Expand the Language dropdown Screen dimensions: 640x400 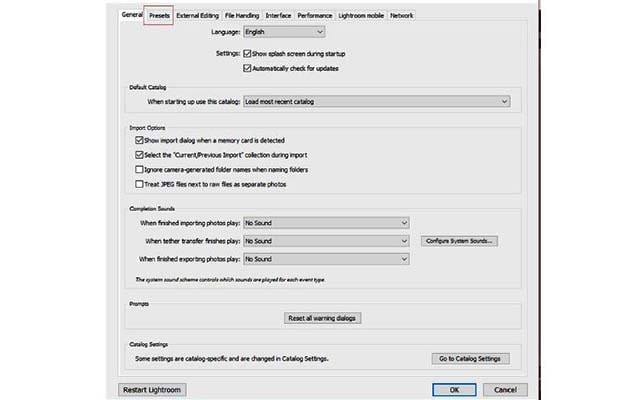point(284,32)
